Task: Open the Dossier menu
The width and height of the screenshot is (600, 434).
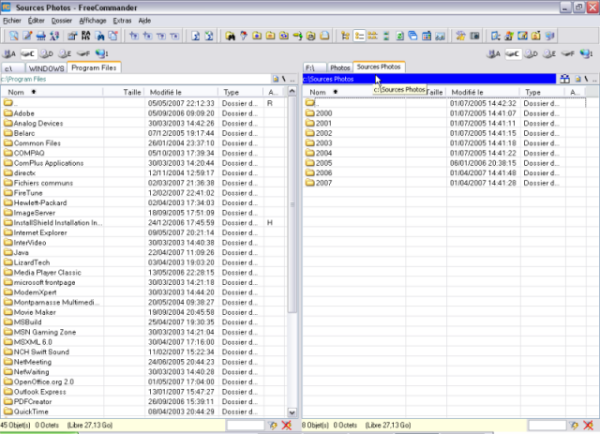Action: point(61,21)
